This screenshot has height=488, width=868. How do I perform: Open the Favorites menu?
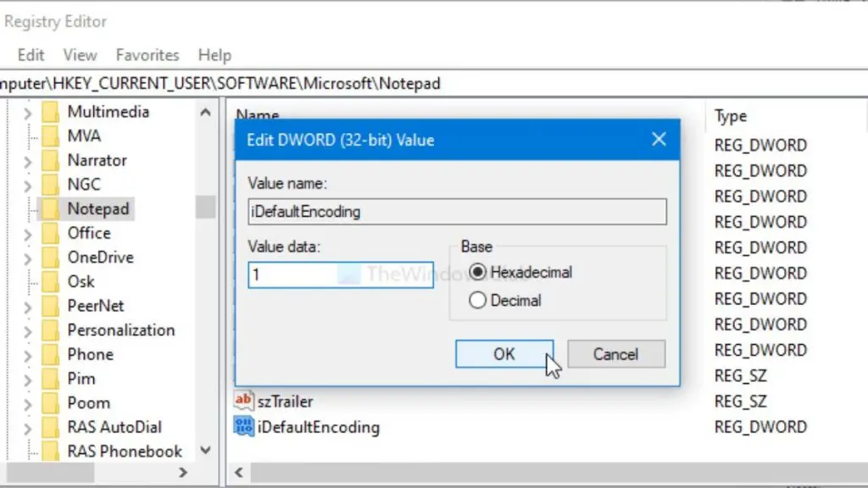click(147, 55)
